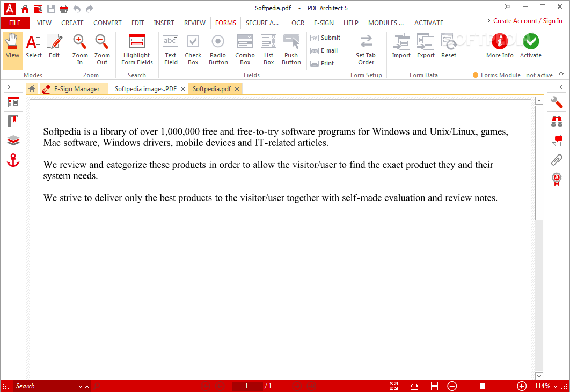Click Create Account / Sign In link
This screenshot has height=392, width=570.
click(528, 21)
